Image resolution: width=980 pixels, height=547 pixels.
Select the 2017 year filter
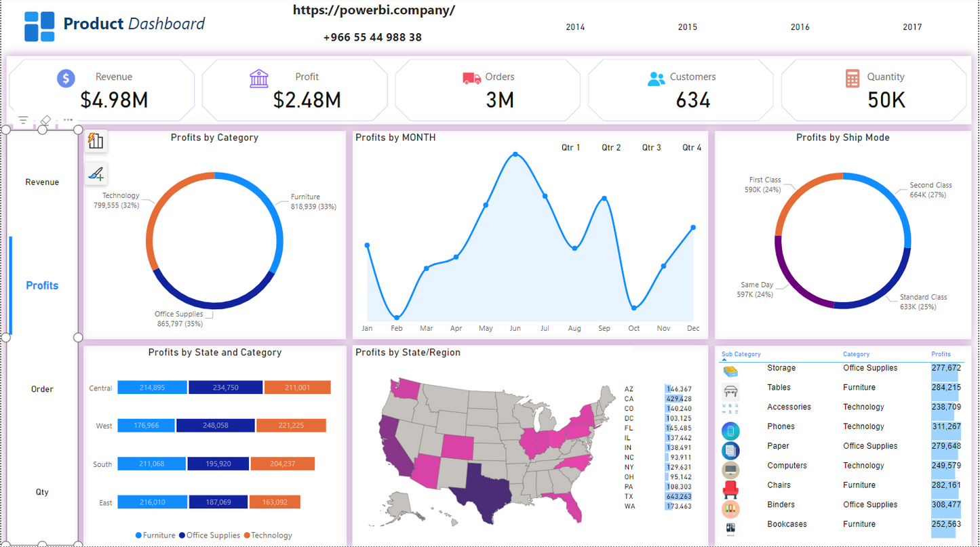pos(912,27)
